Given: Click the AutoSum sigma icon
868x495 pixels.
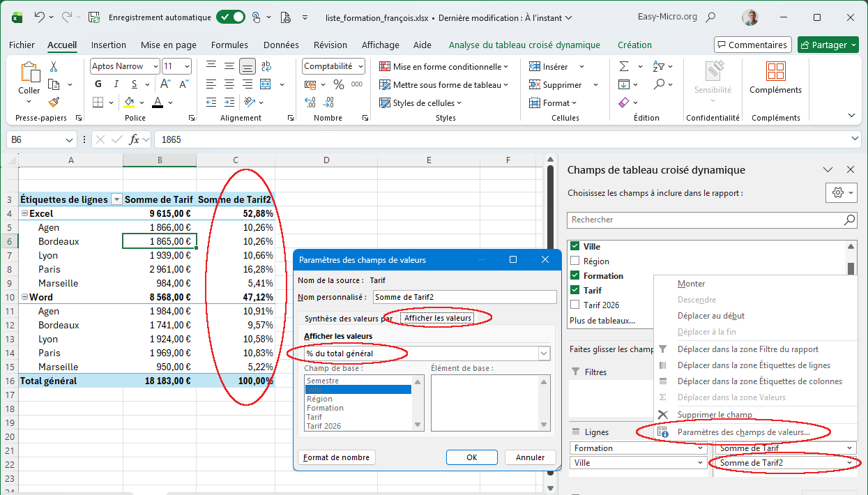Looking at the screenshot, I should pos(623,67).
